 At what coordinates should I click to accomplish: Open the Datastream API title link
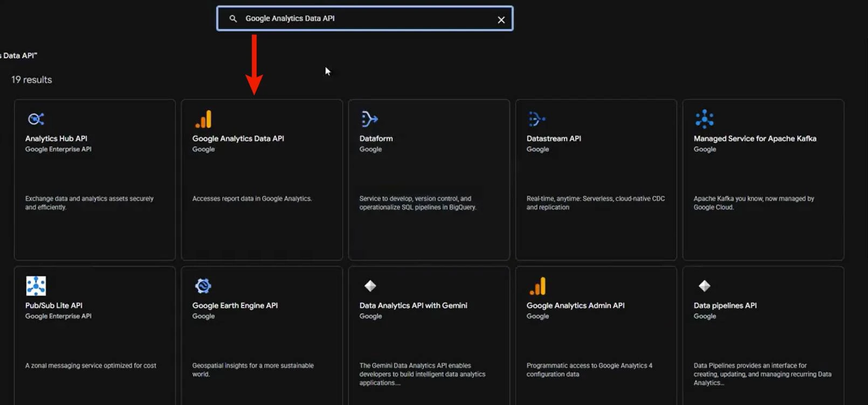(x=554, y=138)
